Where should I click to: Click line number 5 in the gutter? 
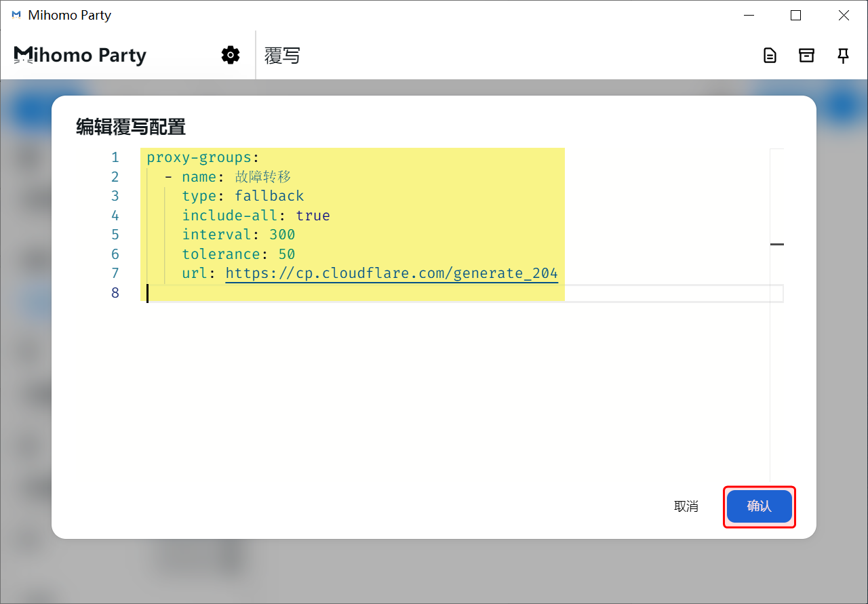(x=115, y=235)
